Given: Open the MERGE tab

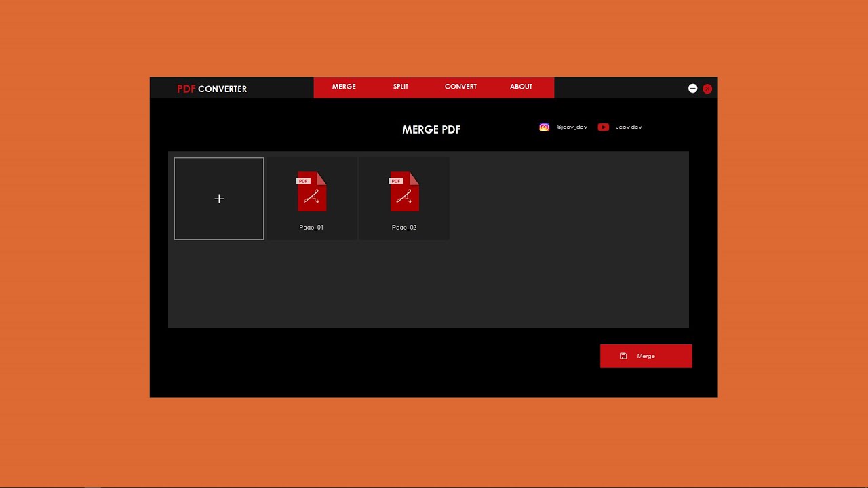Looking at the screenshot, I should click(344, 87).
